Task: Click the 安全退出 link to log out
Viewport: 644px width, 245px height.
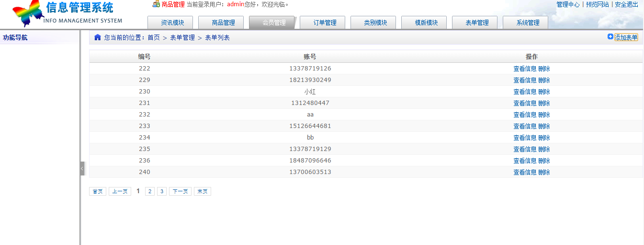Action: point(626,4)
